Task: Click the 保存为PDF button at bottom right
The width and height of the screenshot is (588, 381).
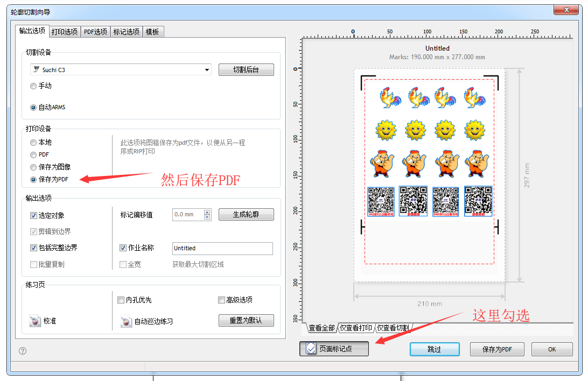Action: click(x=497, y=349)
